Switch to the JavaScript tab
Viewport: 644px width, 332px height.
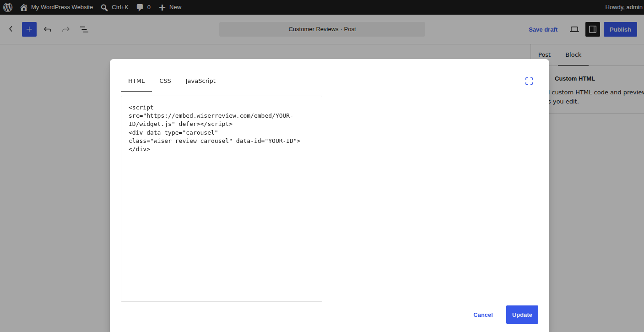point(200,81)
